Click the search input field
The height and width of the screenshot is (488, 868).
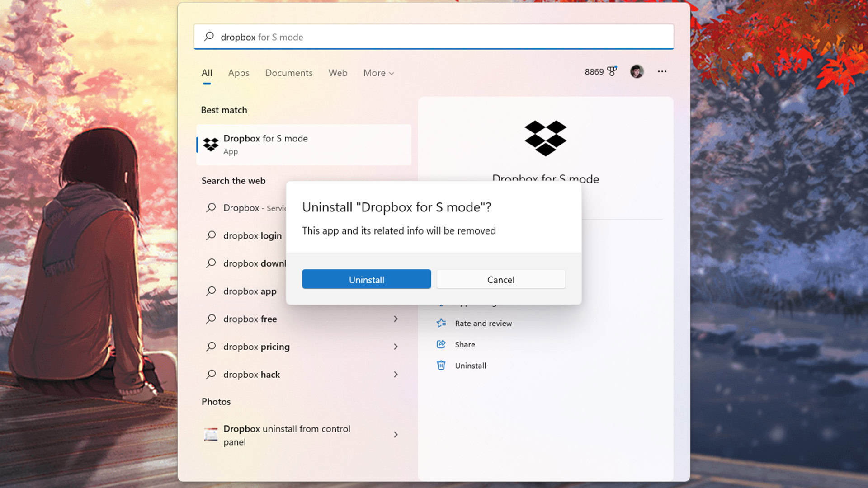click(434, 36)
